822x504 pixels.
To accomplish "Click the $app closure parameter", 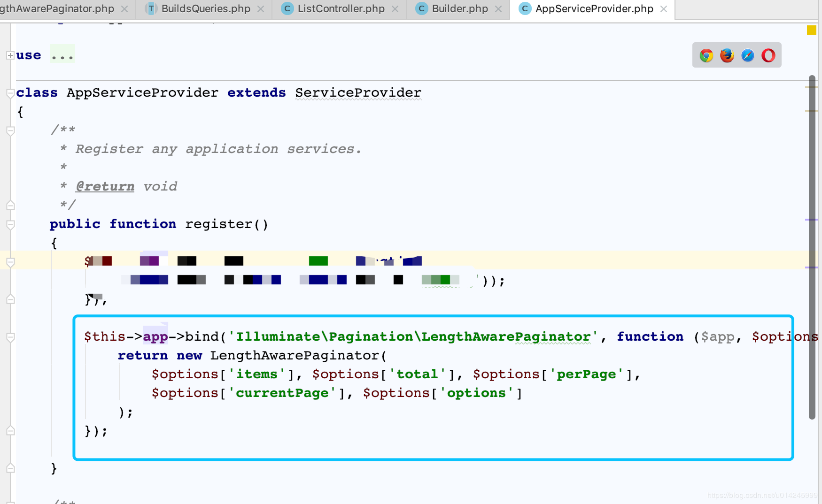I will tap(718, 337).
